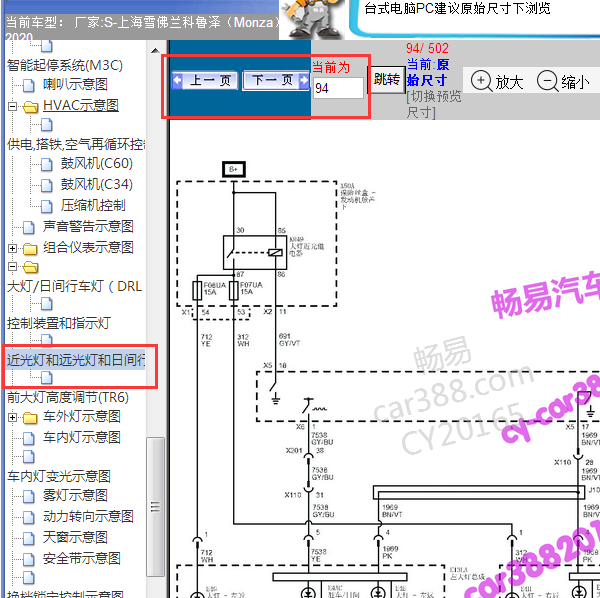The width and height of the screenshot is (600, 598).
Task: Click the mechanic mascot image in header
Action: tap(314, 20)
